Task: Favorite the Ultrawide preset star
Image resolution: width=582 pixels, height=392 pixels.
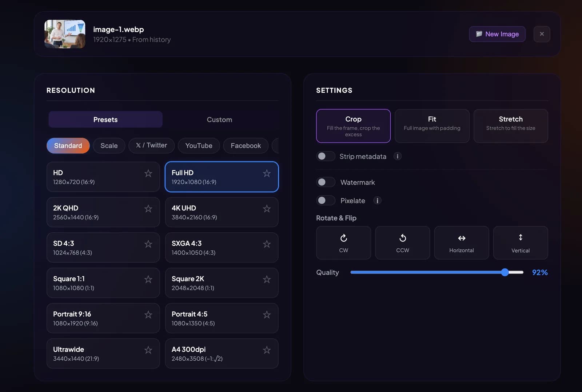Action: coord(148,350)
